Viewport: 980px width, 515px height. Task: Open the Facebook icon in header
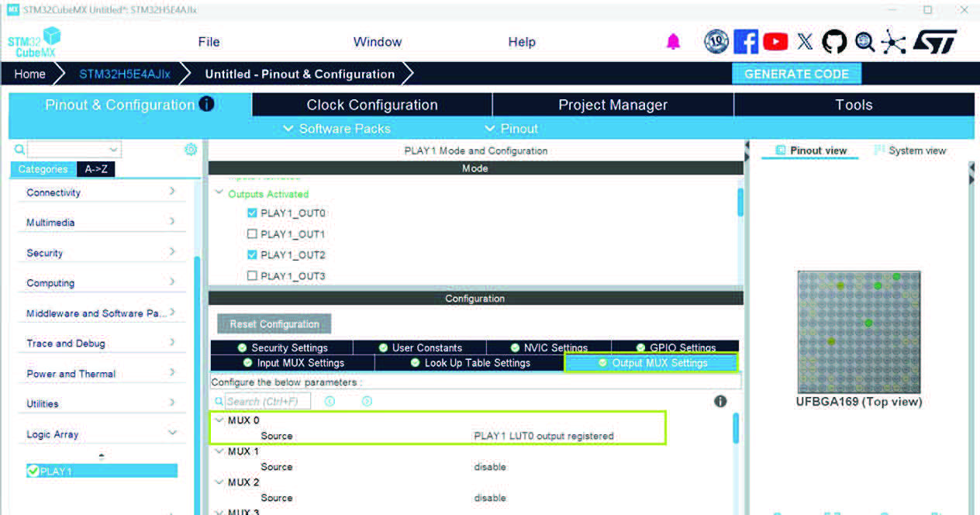[746, 42]
